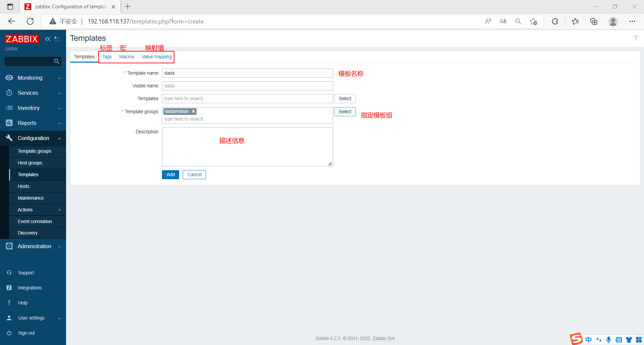Click the translate icon in address bar
This screenshot has width=644, height=345.
coord(503,21)
